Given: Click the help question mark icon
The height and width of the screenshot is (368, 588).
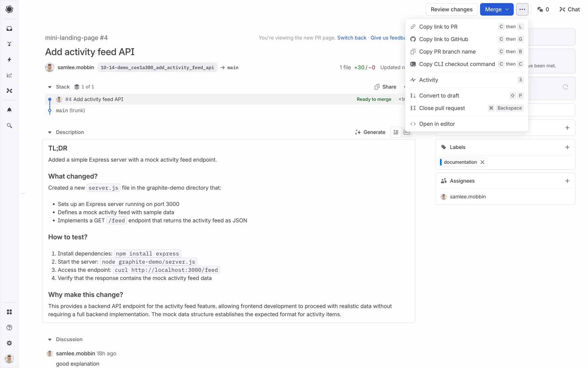Looking at the screenshot, I should (x=9, y=328).
